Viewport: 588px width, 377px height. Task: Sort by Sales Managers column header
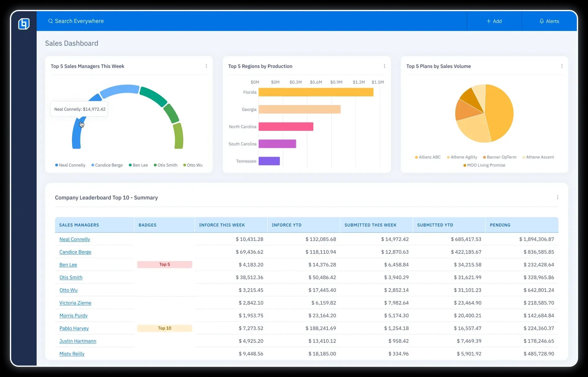coord(79,225)
